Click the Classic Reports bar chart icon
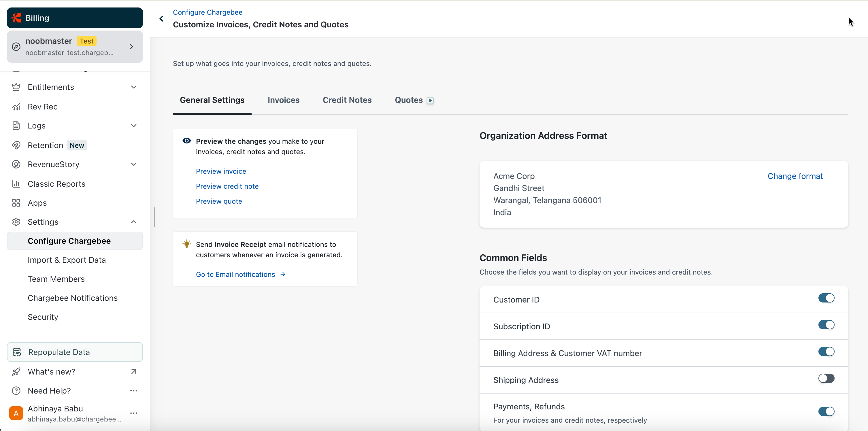This screenshot has height=431, width=868. pos(16,184)
